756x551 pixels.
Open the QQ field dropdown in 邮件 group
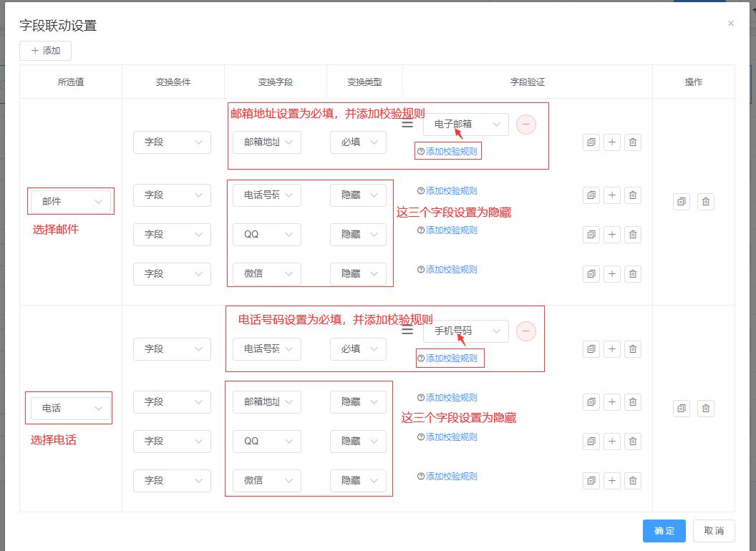click(x=267, y=235)
